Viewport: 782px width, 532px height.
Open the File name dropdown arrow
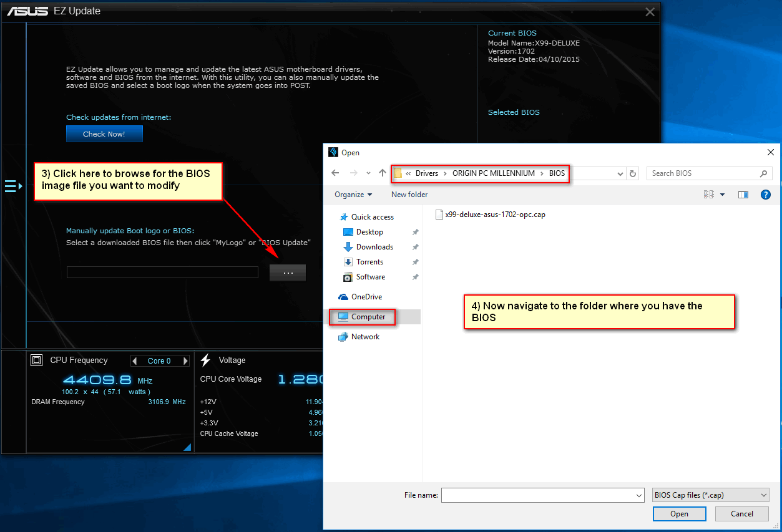pyautogui.click(x=639, y=495)
